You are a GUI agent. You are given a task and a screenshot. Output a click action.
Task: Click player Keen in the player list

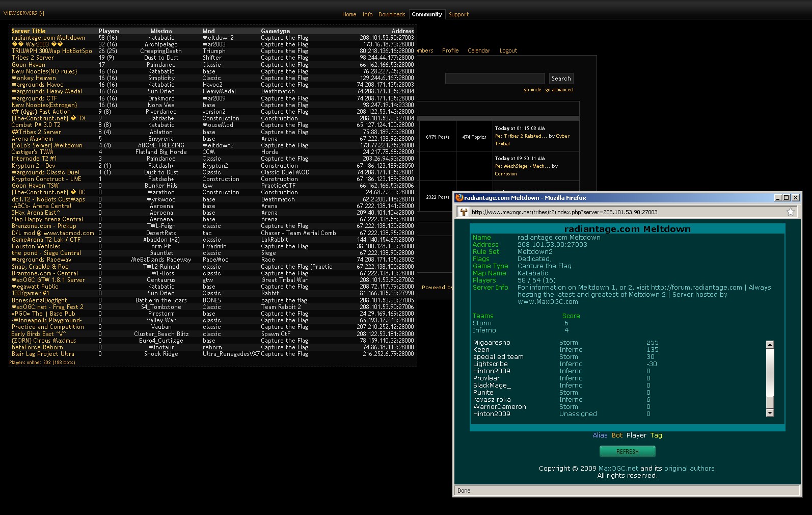tap(481, 350)
